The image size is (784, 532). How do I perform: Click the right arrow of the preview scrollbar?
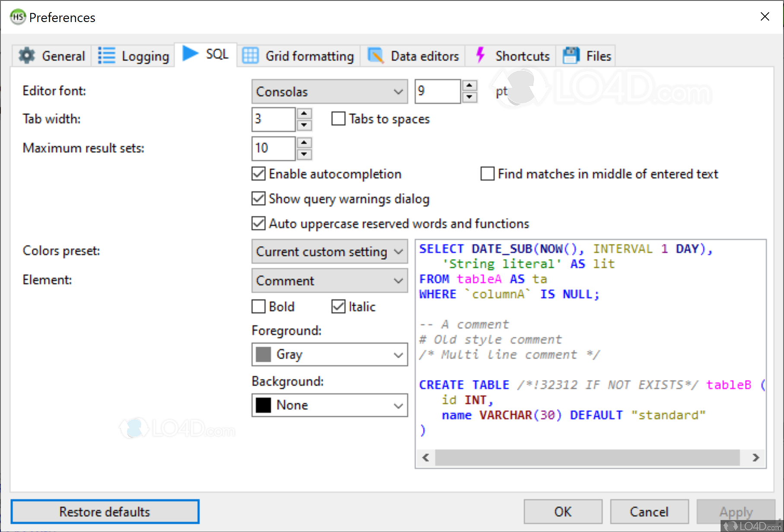coord(755,458)
